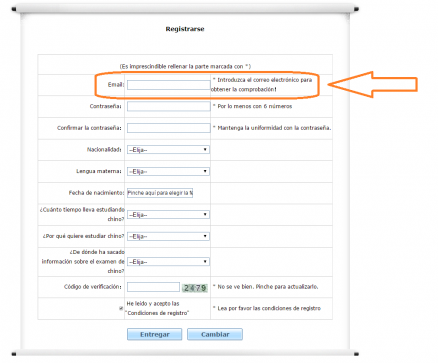Select the Confirmar la contraseña field
438x363 pixels.
[169, 128]
